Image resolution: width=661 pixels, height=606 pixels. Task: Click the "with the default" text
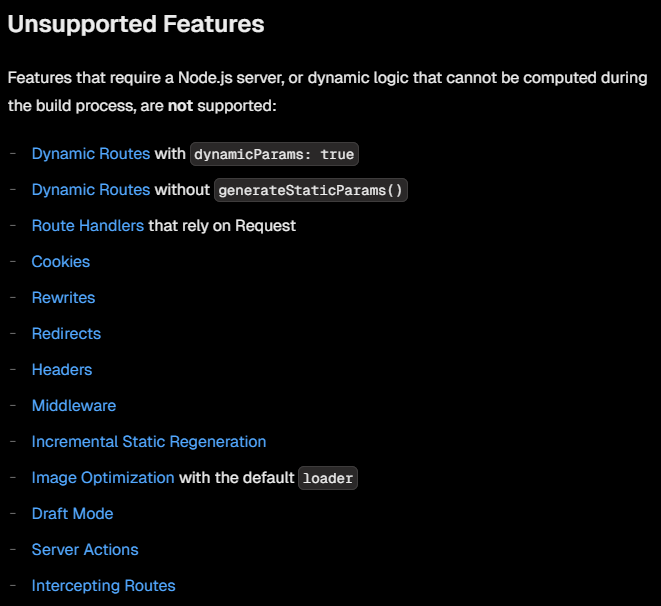click(236, 478)
